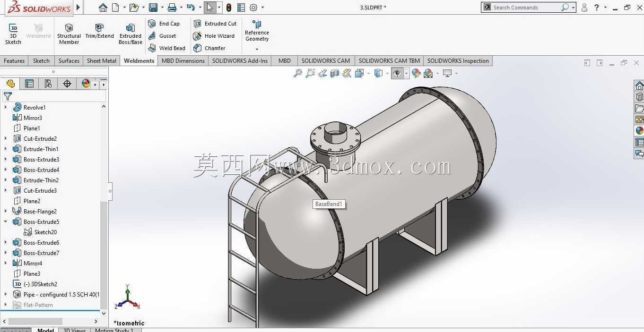Viewport: 644px width, 332px height.
Task: Add an End Cap
Action: (x=164, y=24)
